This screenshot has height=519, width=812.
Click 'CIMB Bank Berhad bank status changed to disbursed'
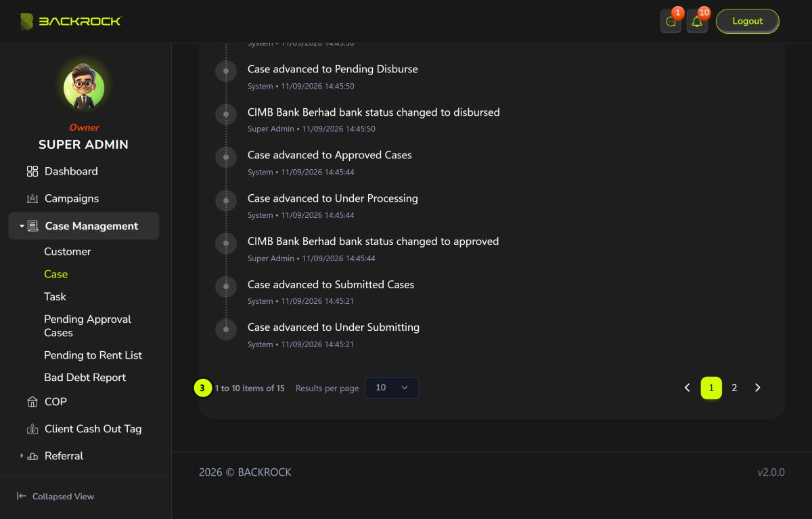(374, 112)
